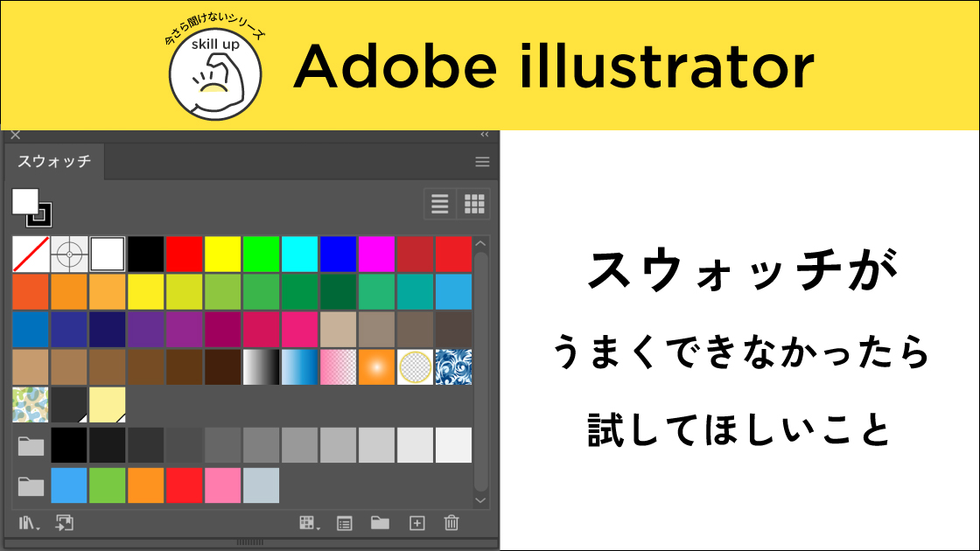Select the pale yellow global color swatch
This screenshot has height=551, width=980.
108,405
